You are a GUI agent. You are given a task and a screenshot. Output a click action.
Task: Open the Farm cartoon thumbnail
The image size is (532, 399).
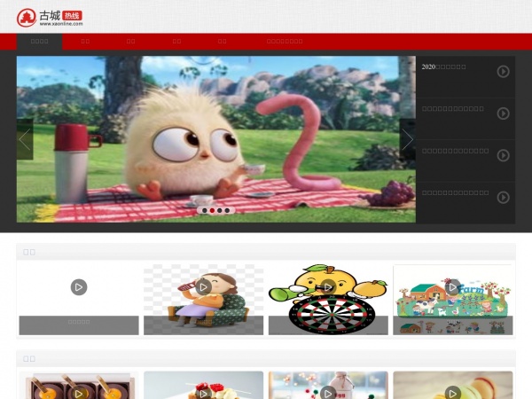point(452,300)
